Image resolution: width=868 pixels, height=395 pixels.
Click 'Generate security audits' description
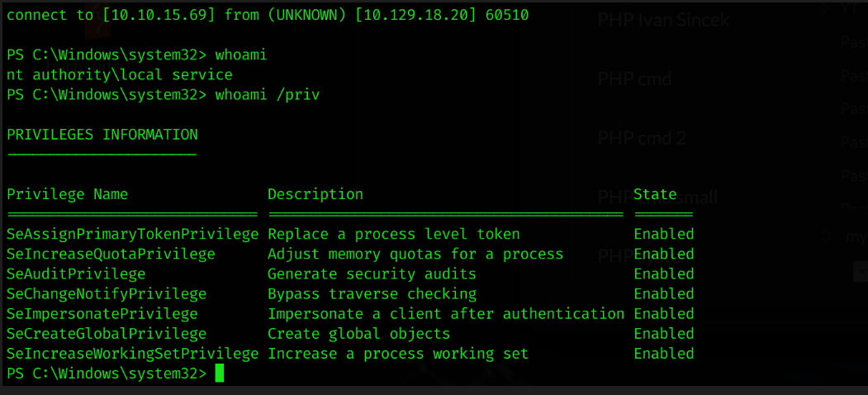click(372, 274)
